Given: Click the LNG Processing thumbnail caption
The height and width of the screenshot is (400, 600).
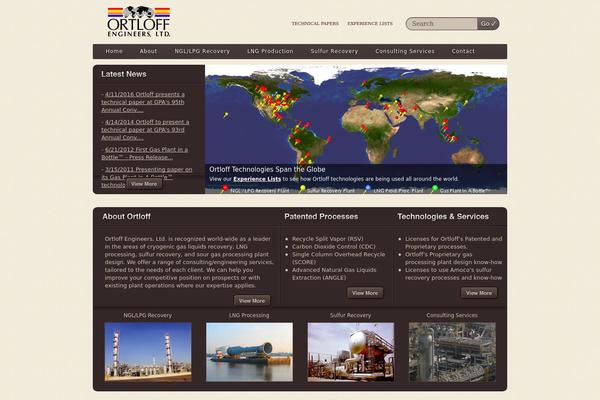Looking at the screenshot, I should 249,315.
